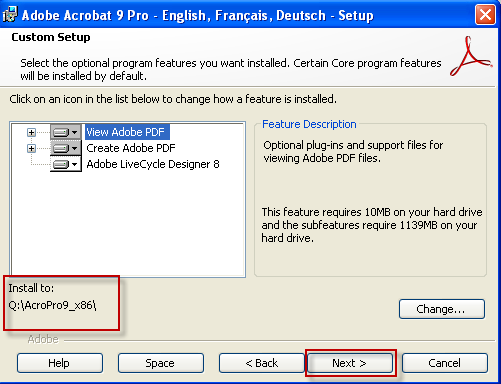Screen dimensions: 501x384
Task: Expand the View Adobe PDF tree node
Action: click(31, 132)
